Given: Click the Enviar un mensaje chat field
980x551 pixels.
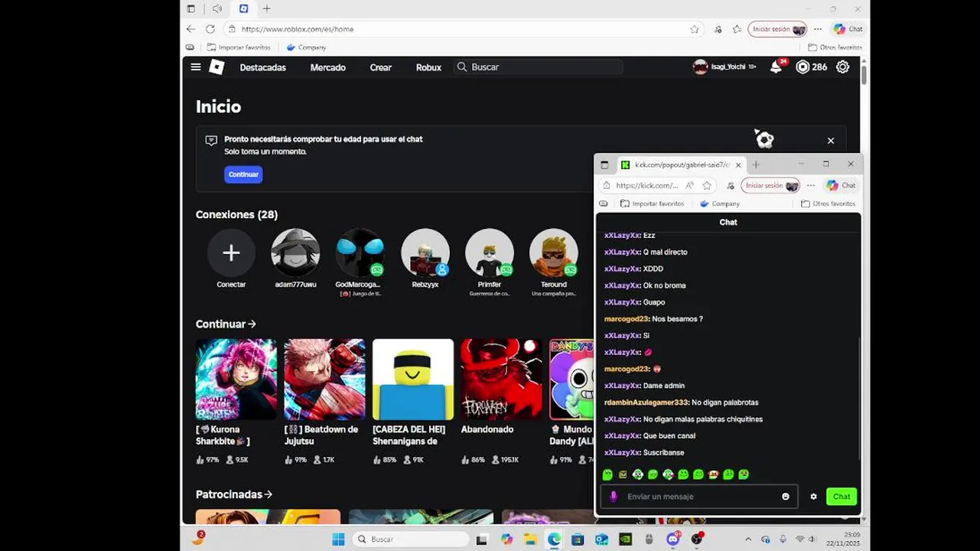Looking at the screenshot, I should tap(699, 497).
